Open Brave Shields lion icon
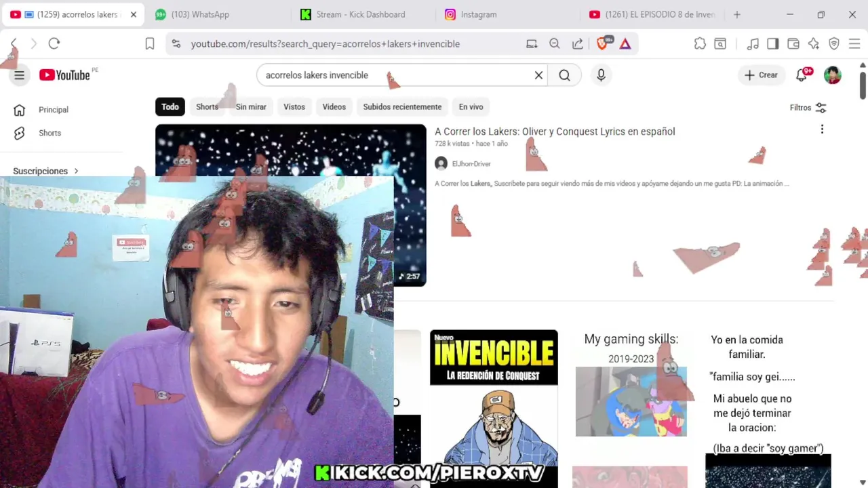This screenshot has width=868, height=488. point(602,44)
